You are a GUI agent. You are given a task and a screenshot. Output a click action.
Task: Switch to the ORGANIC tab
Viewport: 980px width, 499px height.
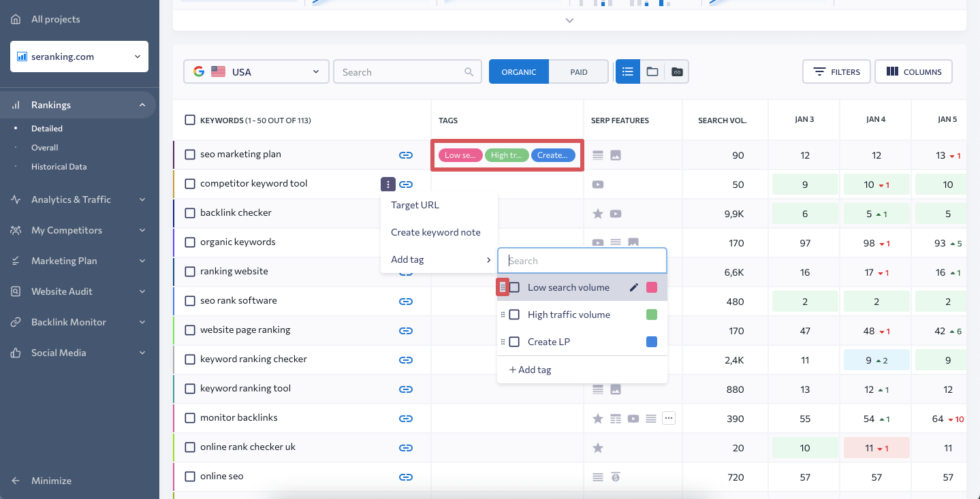point(519,71)
